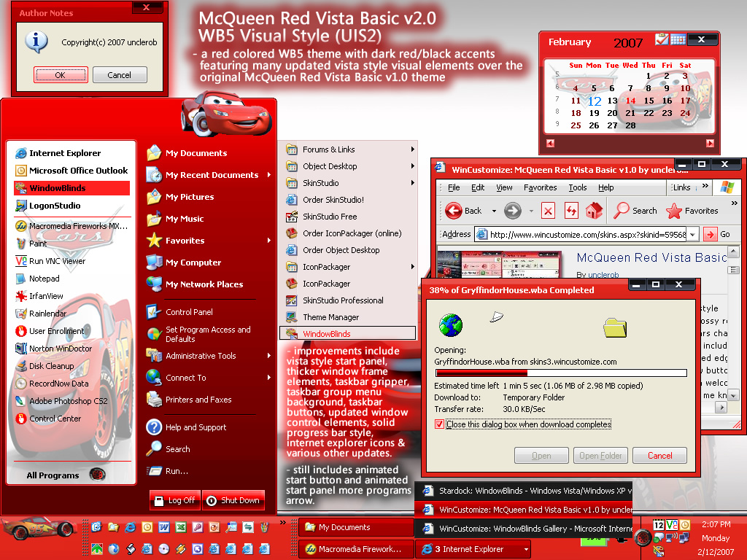Viewport: 747px width, 560px height.
Task: Open the File menu in IE
Action: tap(454, 187)
